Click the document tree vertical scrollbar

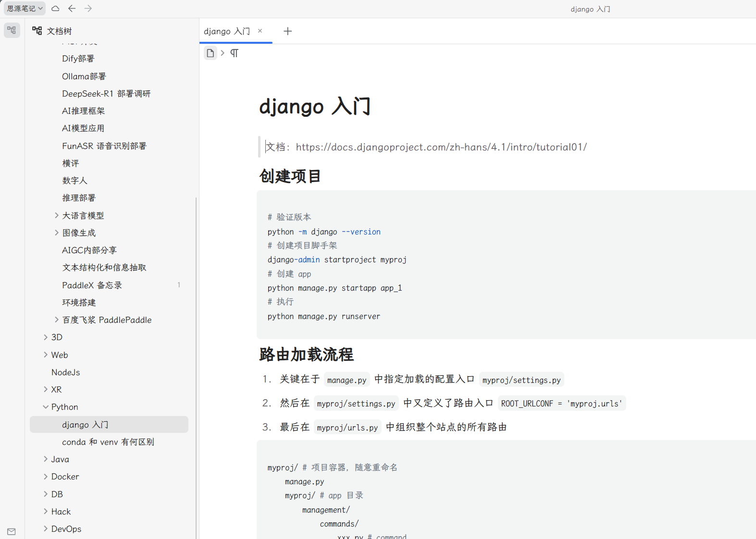196,365
